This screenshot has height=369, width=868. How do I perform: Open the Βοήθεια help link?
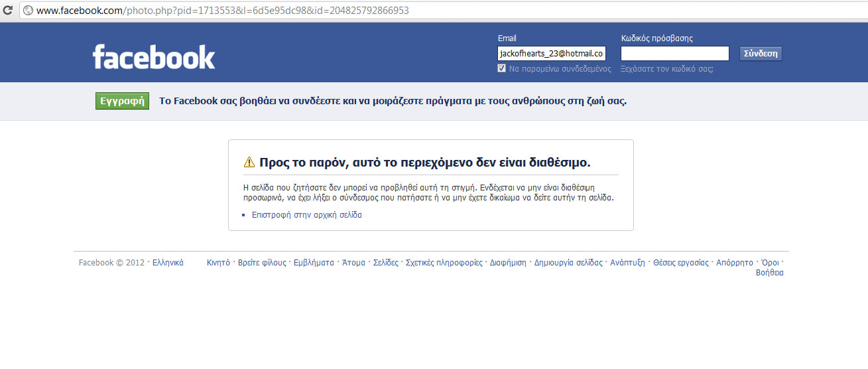point(769,273)
